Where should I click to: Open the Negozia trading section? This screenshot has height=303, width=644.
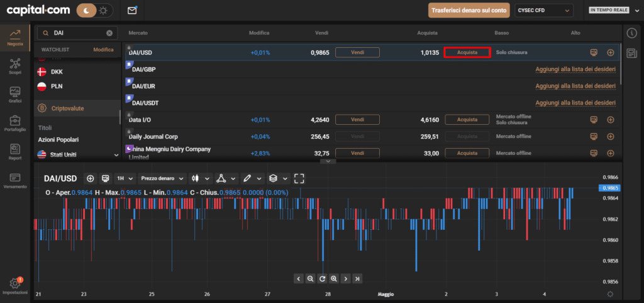click(15, 37)
